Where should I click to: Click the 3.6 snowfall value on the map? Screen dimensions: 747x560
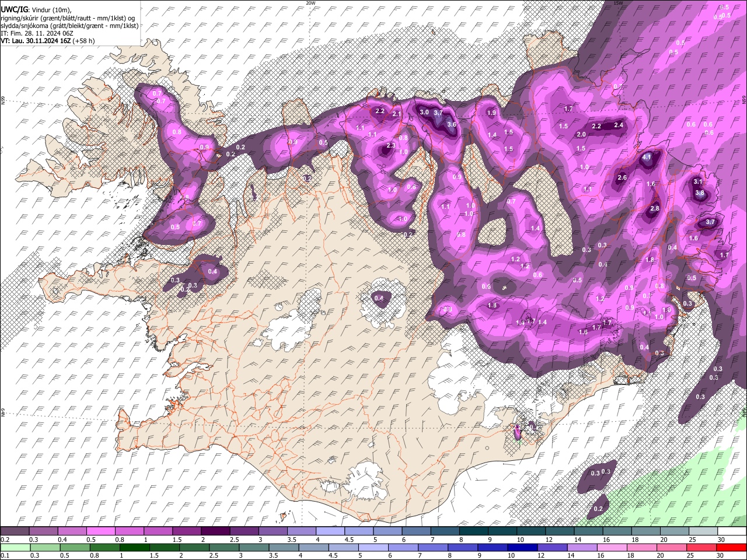point(451,124)
